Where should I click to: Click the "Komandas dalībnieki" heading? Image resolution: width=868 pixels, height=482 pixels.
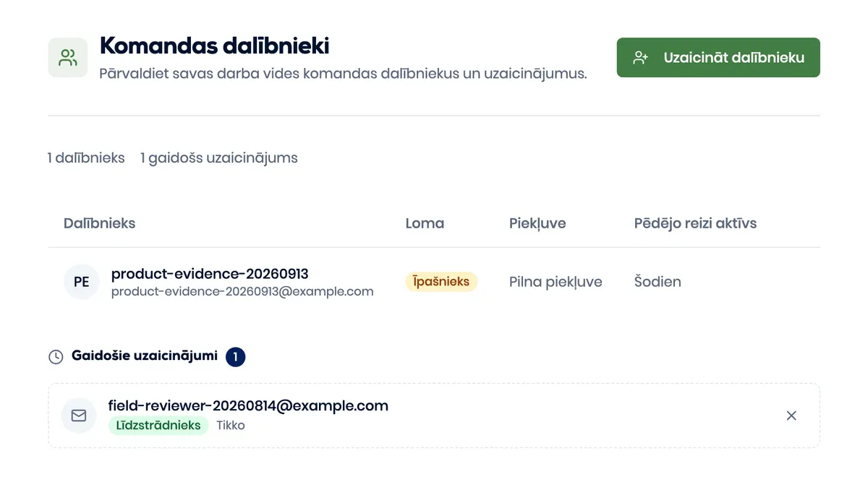214,46
